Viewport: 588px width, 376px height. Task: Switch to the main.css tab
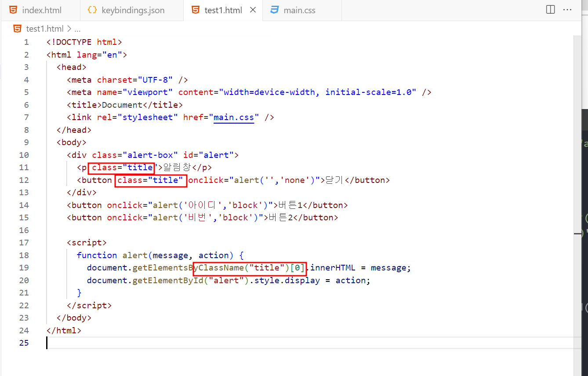click(x=302, y=10)
